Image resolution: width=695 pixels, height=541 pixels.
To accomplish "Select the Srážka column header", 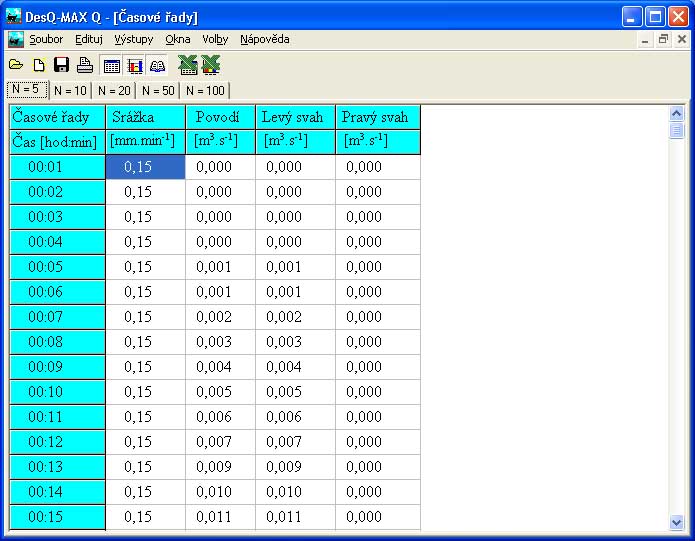I will [145, 117].
